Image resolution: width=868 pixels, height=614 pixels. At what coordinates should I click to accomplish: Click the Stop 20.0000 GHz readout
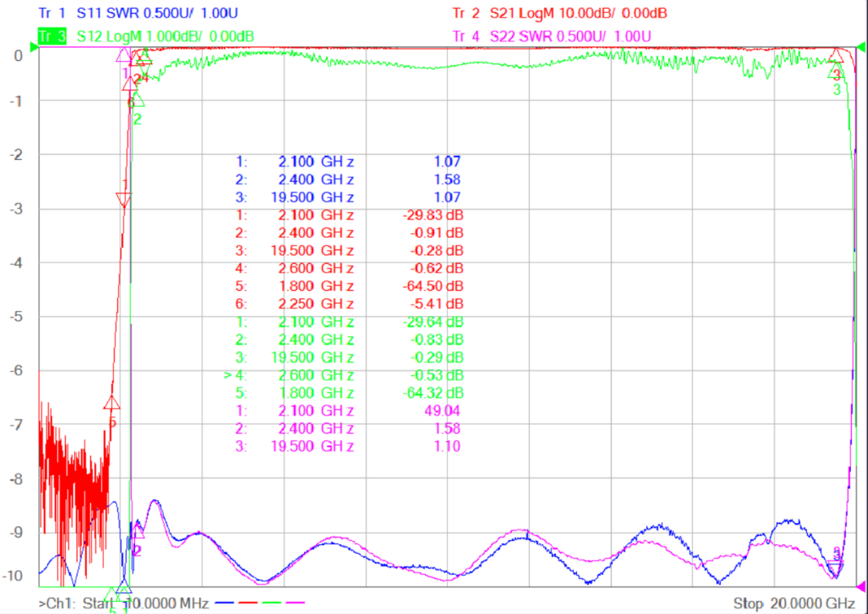pos(794,603)
